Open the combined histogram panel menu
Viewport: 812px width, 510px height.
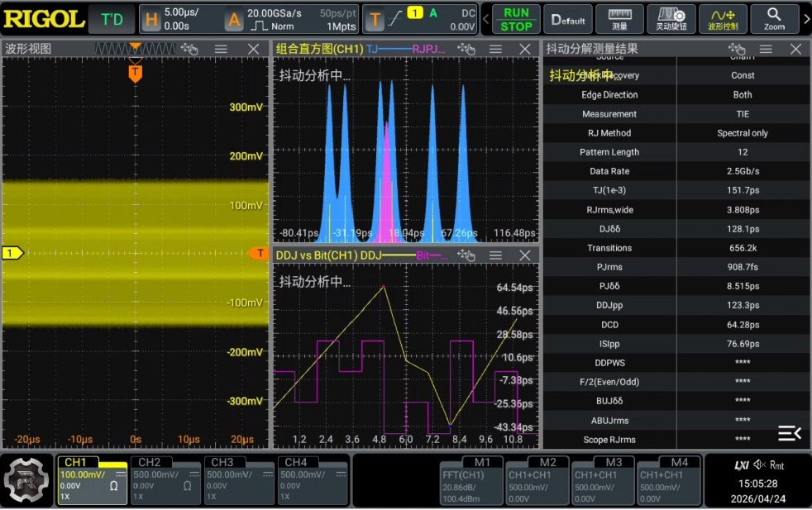click(495, 50)
